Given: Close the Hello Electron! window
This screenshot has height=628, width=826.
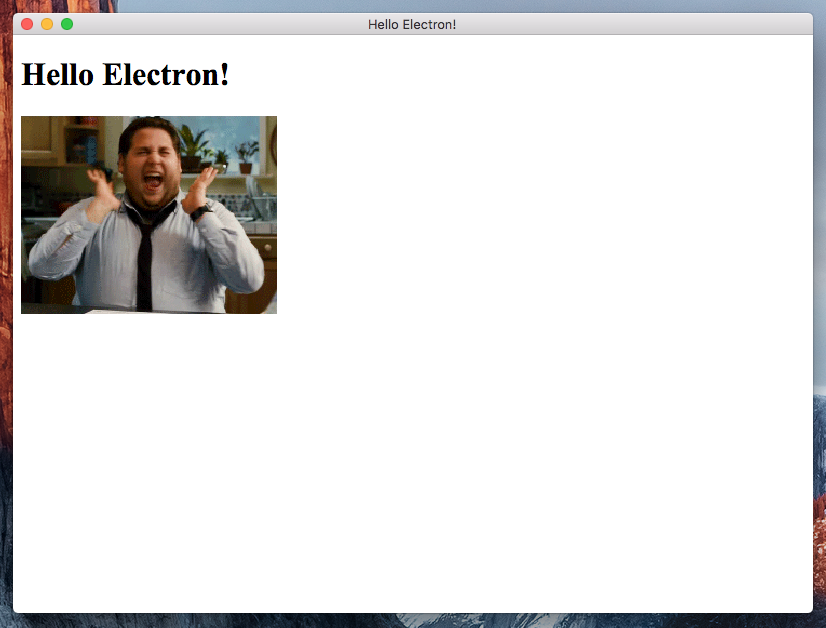Looking at the screenshot, I should click(x=27, y=24).
